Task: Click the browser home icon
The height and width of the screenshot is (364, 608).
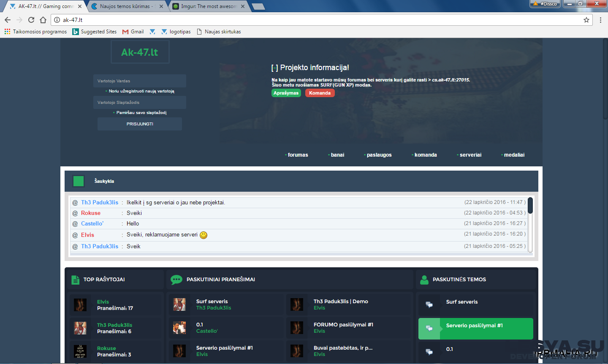Action: 43,20
